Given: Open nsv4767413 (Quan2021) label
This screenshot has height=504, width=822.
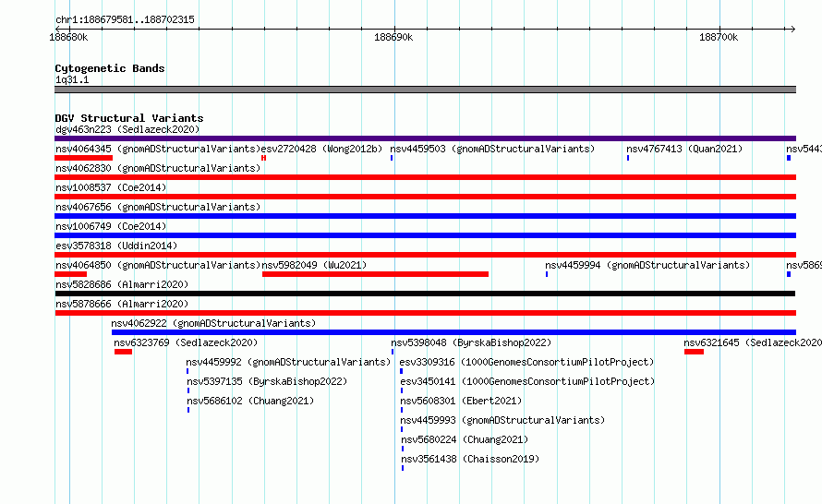Looking at the screenshot, I should pyautogui.click(x=684, y=149).
